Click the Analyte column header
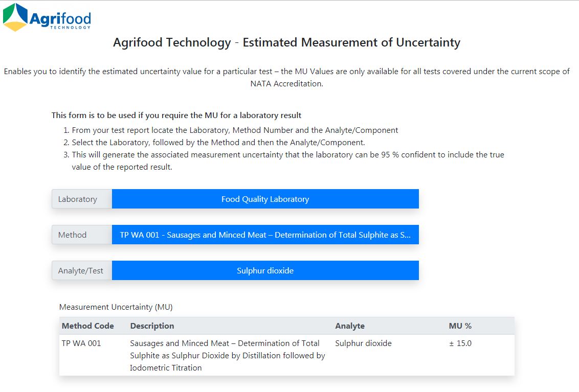The width and height of the screenshot is (579, 392). (x=350, y=326)
